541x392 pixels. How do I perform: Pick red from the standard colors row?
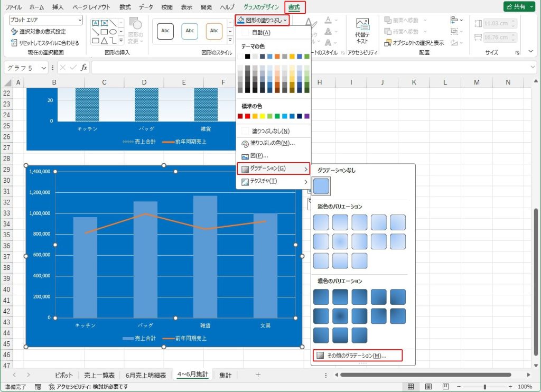(247, 116)
